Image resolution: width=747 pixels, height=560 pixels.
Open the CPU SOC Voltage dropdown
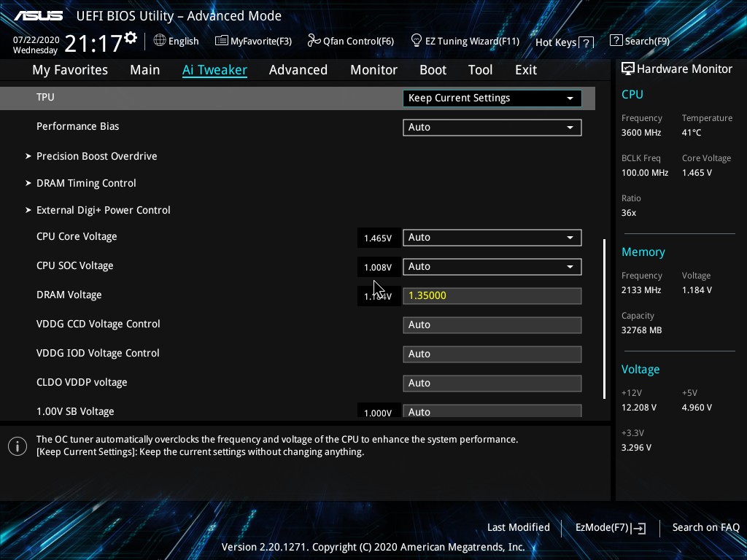492,267
